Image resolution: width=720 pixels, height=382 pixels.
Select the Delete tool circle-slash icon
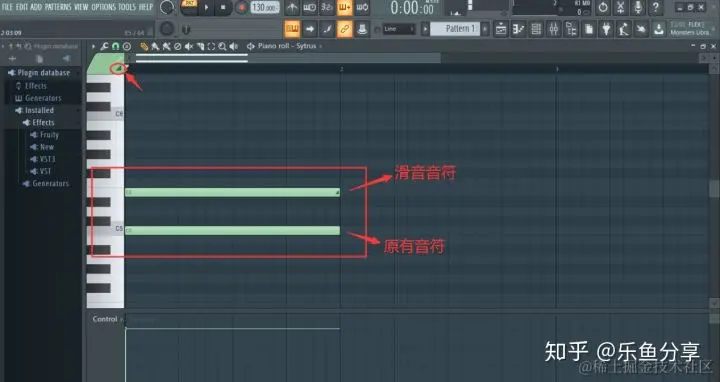pyautogui.click(x=178, y=46)
